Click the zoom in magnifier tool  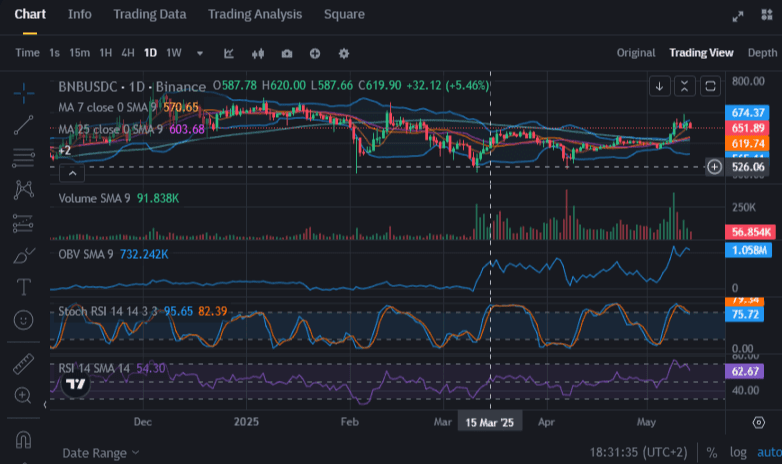coord(24,396)
